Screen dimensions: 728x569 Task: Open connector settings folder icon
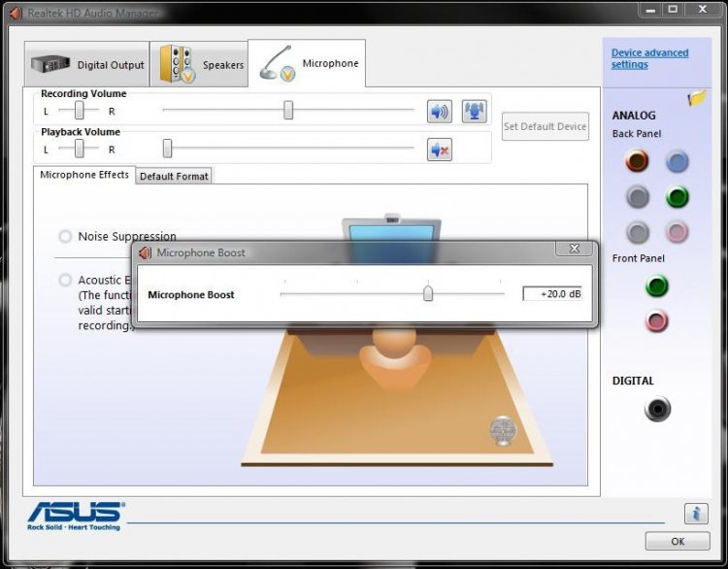point(697,97)
